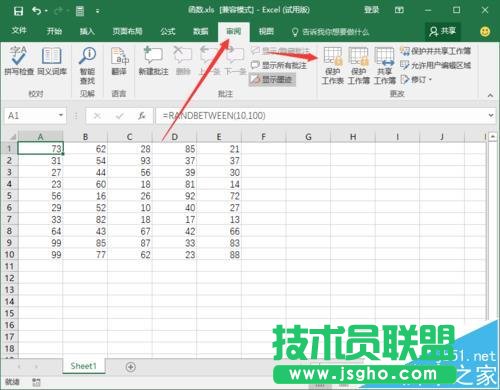The image size is (500, 390).
Task: Select the row 5 header
Action: 9,196
